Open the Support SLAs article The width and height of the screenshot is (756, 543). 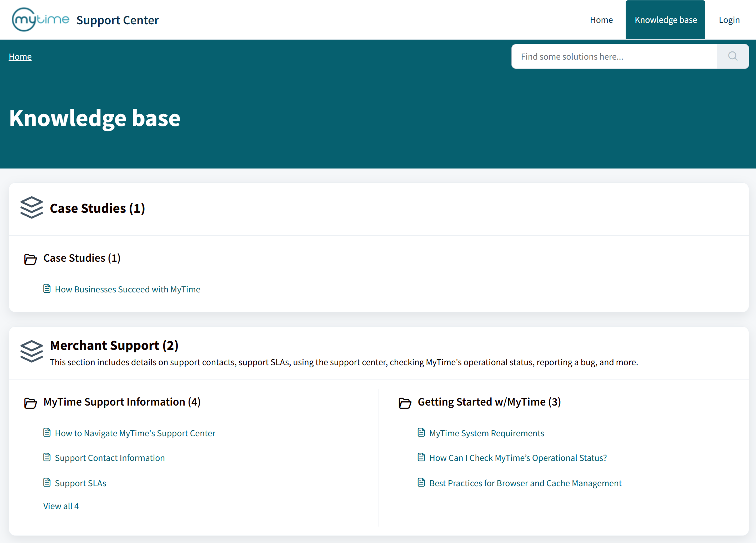click(x=81, y=483)
